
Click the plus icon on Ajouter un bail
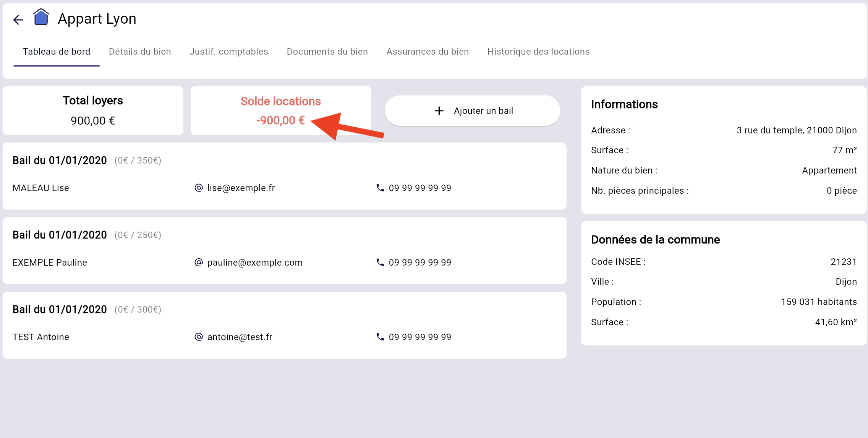coord(439,111)
